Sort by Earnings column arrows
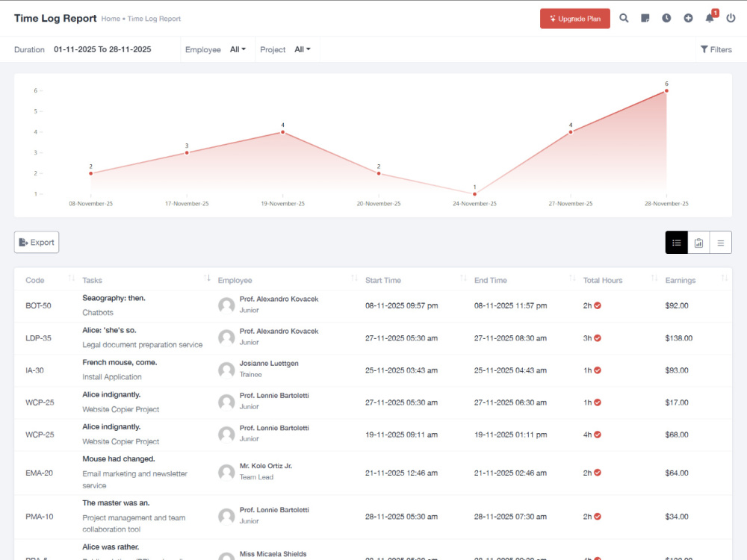Image resolution: width=747 pixels, height=560 pixels. 725,278
